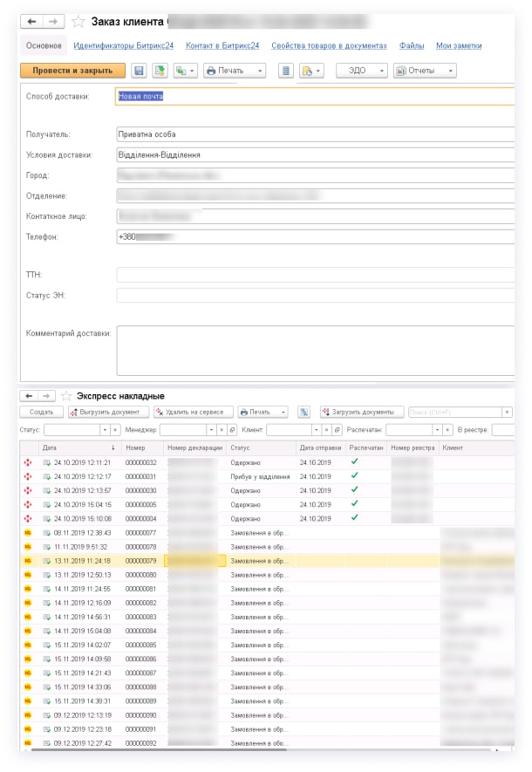Screen dimensions: 532x772
Task: Click the Способ доставки field
Action: (315, 97)
